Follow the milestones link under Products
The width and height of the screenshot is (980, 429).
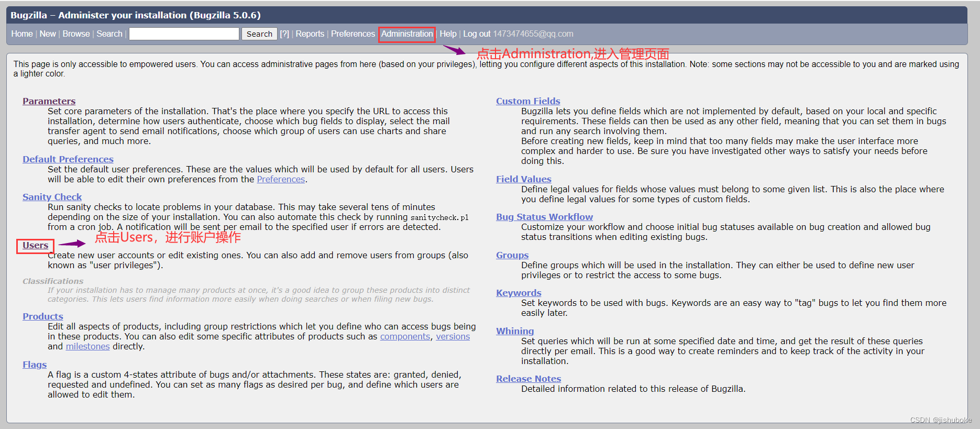(87, 346)
